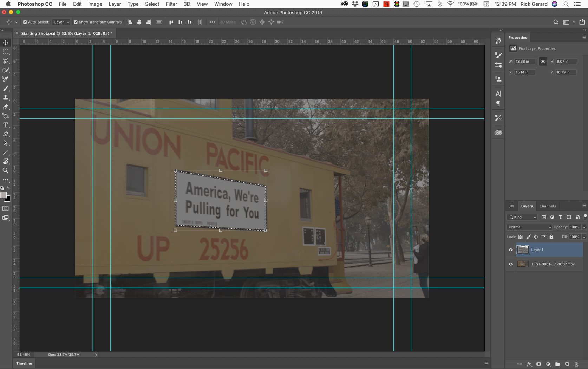The height and width of the screenshot is (369, 588).
Task: Open the Character panel icon
Action: point(498,93)
